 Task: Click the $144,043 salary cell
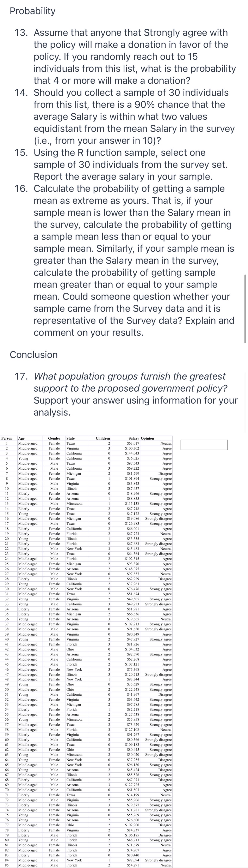[132, 453]
